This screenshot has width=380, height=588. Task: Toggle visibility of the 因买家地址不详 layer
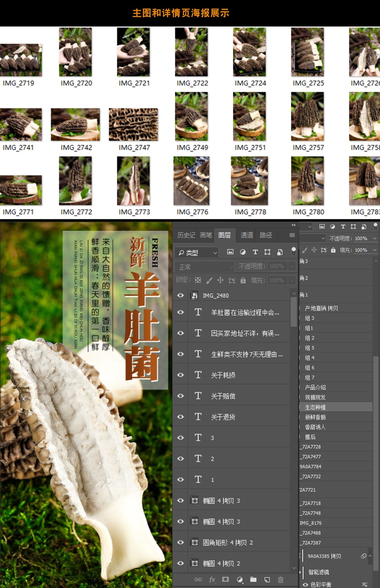click(x=181, y=333)
